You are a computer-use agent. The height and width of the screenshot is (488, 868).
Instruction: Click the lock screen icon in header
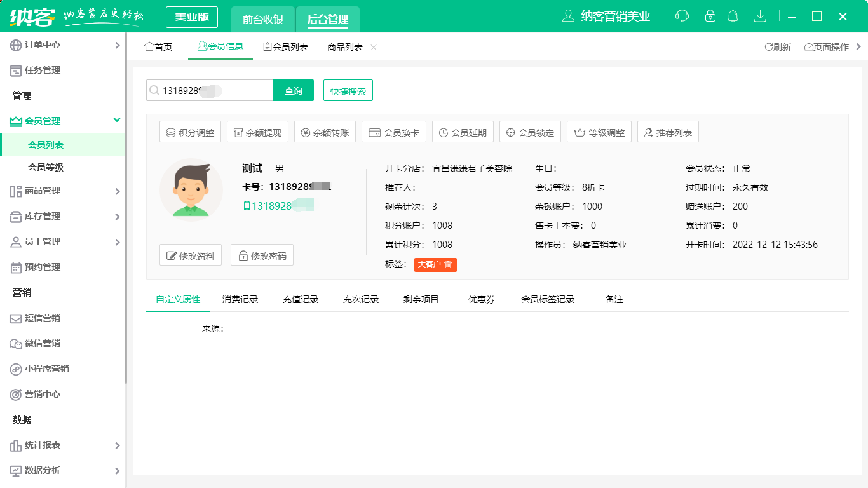pyautogui.click(x=710, y=17)
